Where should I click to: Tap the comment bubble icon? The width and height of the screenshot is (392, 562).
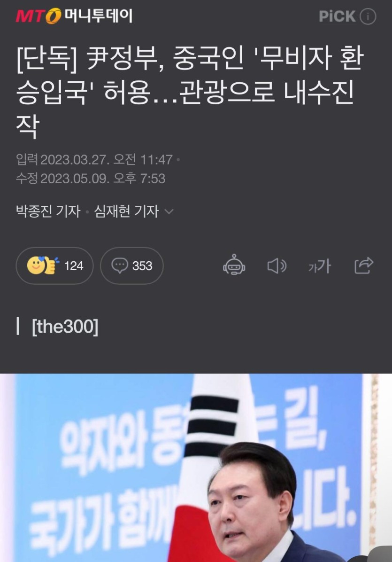(x=120, y=265)
